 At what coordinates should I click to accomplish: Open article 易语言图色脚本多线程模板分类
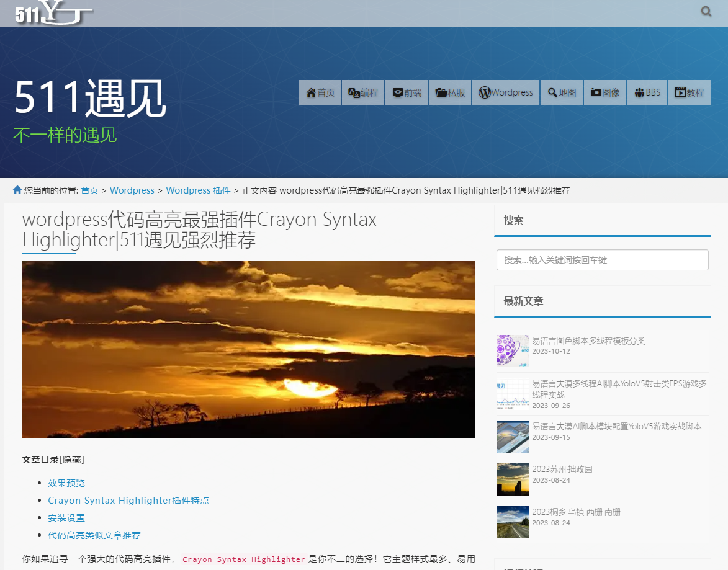point(588,341)
